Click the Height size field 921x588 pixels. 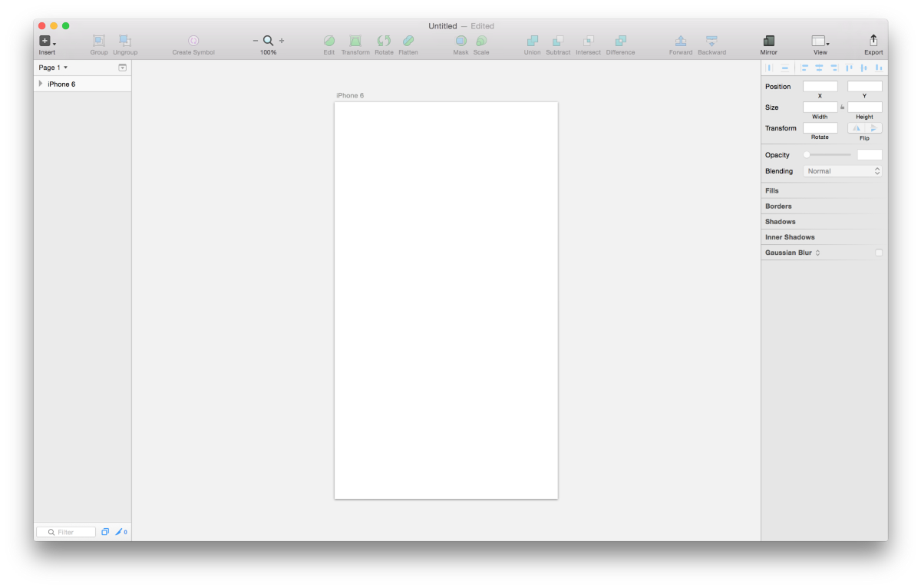[x=865, y=107]
